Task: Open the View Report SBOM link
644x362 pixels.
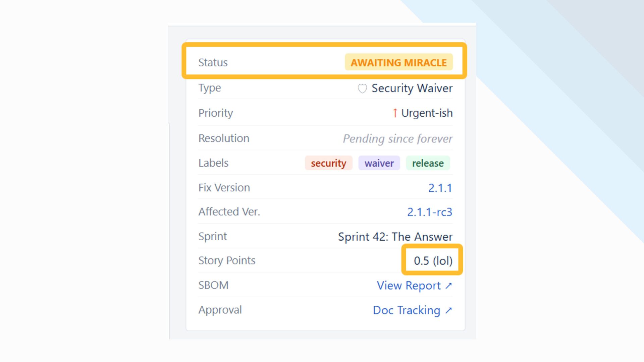Action: click(409, 286)
